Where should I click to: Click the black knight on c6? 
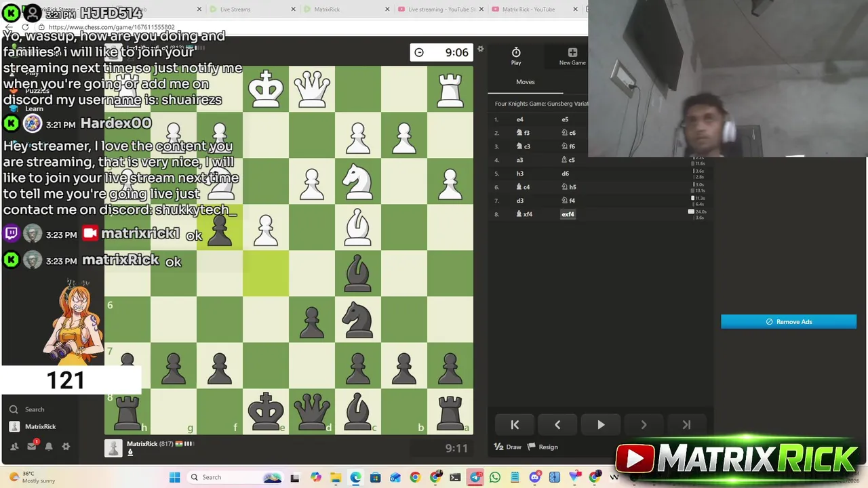click(358, 319)
